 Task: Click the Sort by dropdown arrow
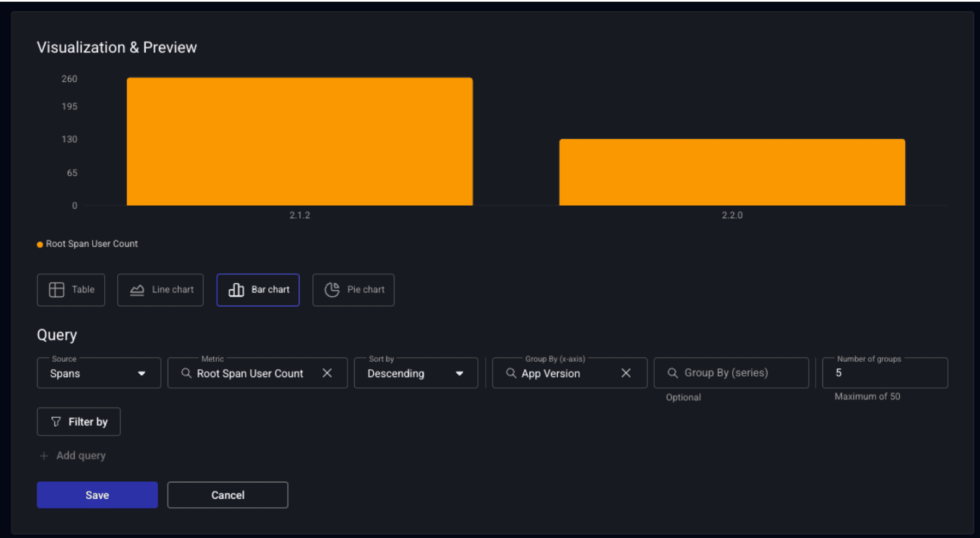tap(459, 374)
